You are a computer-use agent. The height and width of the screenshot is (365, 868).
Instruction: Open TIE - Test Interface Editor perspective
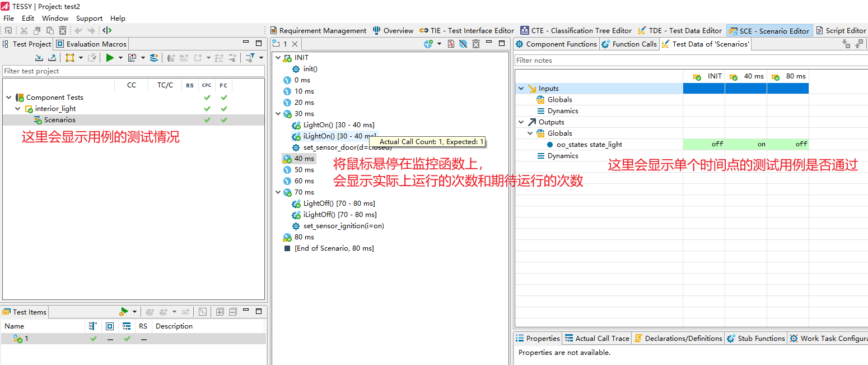tap(466, 31)
